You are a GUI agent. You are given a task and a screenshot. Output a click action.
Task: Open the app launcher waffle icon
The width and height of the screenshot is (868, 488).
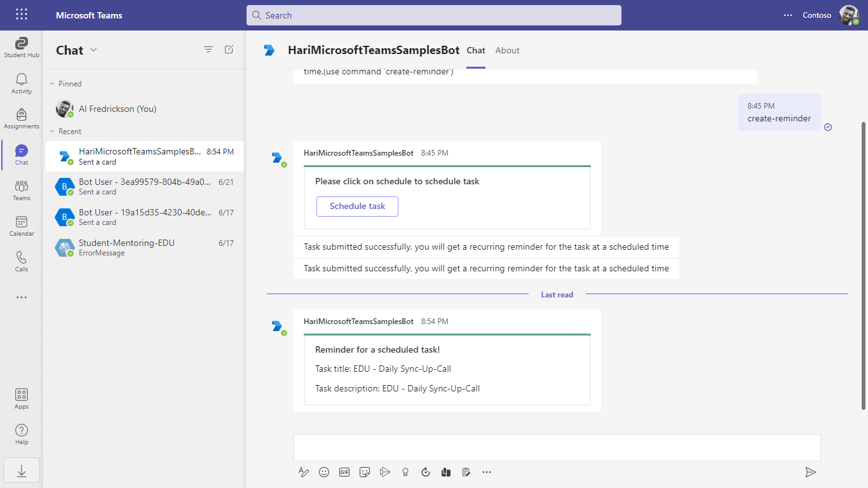22,15
